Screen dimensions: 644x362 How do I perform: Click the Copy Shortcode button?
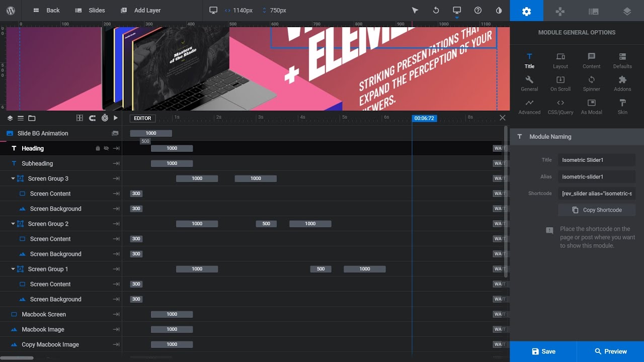tap(597, 210)
